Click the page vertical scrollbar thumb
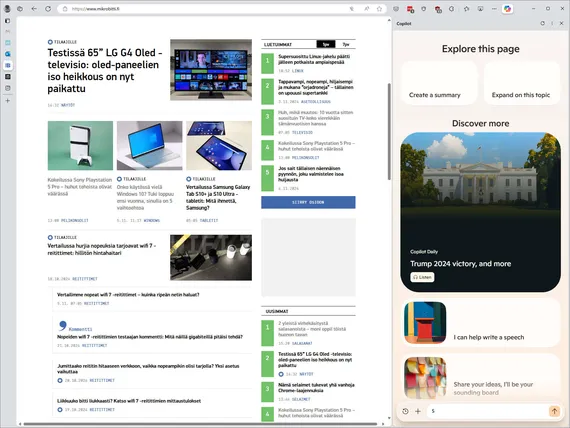The image size is (570, 428). (x=389, y=131)
